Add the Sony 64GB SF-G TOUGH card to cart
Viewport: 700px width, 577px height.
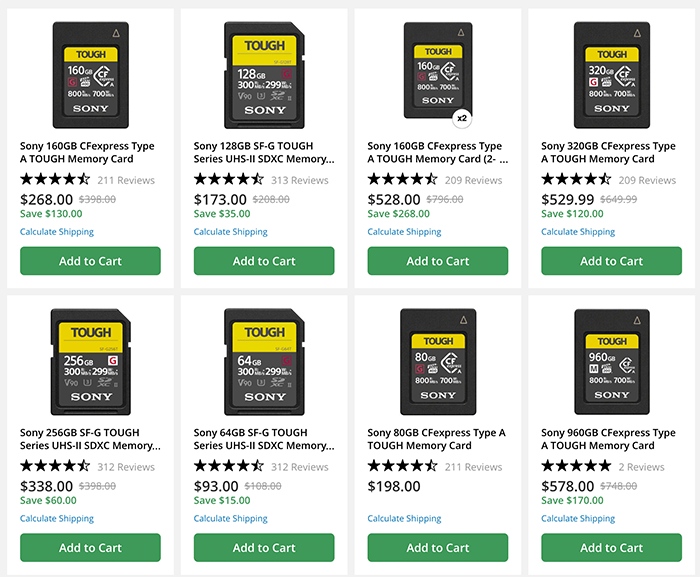click(x=264, y=548)
